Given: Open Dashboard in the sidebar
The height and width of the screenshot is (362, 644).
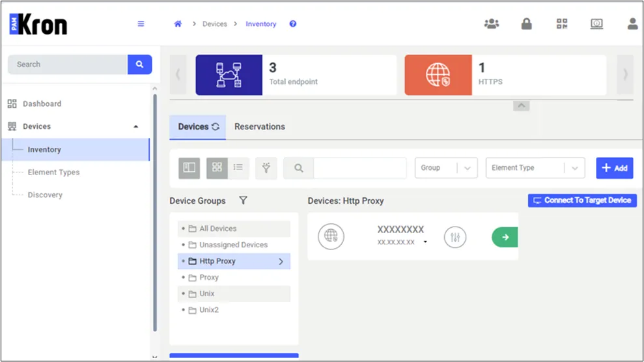Looking at the screenshot, I should click(x=42, y=104).
